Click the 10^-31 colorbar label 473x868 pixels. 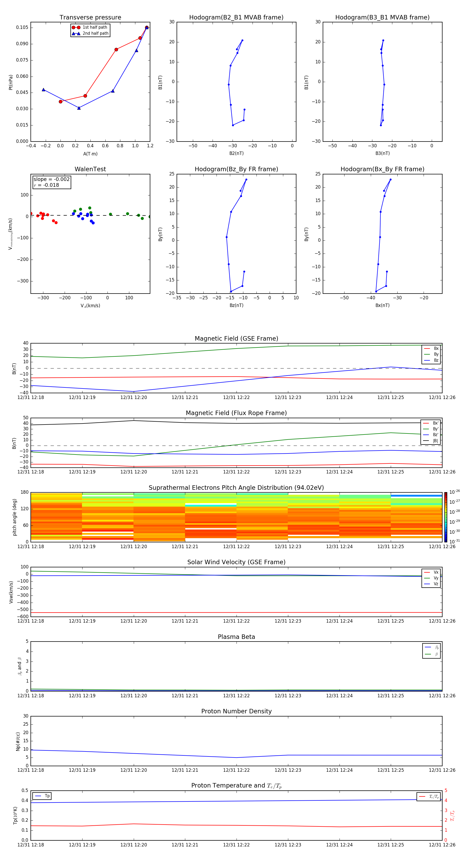point(455,542)
